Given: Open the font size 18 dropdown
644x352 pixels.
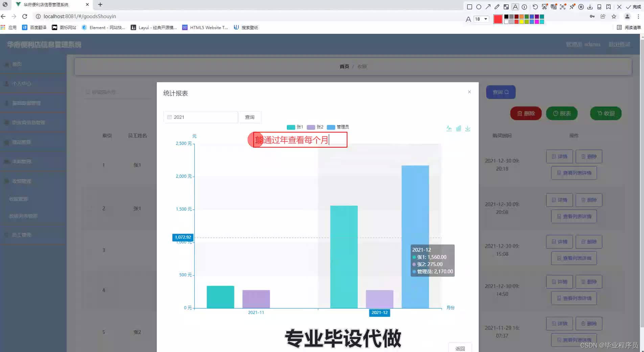Looking at the screenshot, I should point(481,19).
